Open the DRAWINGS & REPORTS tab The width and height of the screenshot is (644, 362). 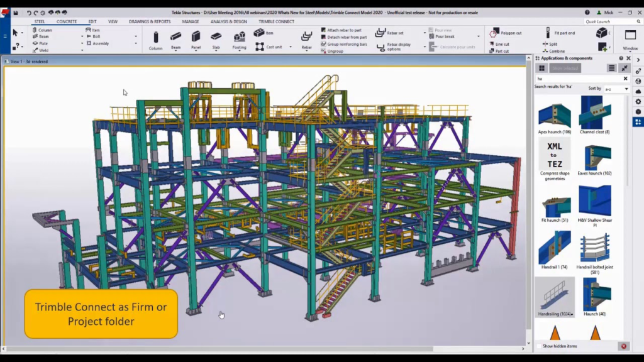pyautogui.click(x=150, y=22)
